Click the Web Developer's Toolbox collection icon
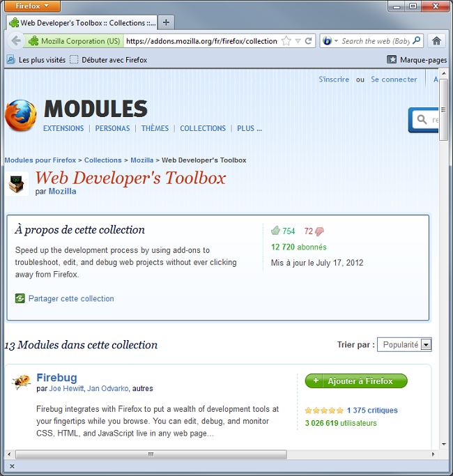Image resolution: width=453 pixels, height=476 pixels. click(x=17, y=184)
